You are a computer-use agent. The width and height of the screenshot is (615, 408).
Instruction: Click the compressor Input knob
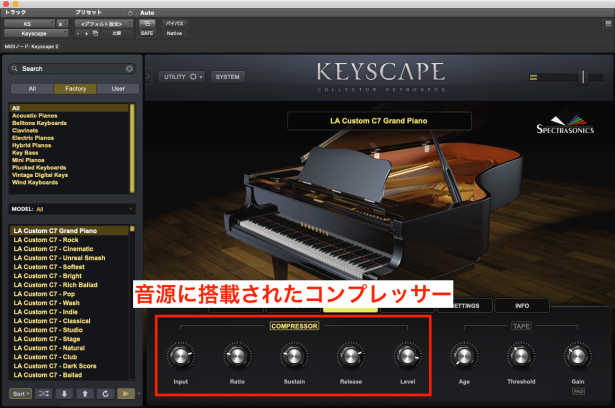180,356
